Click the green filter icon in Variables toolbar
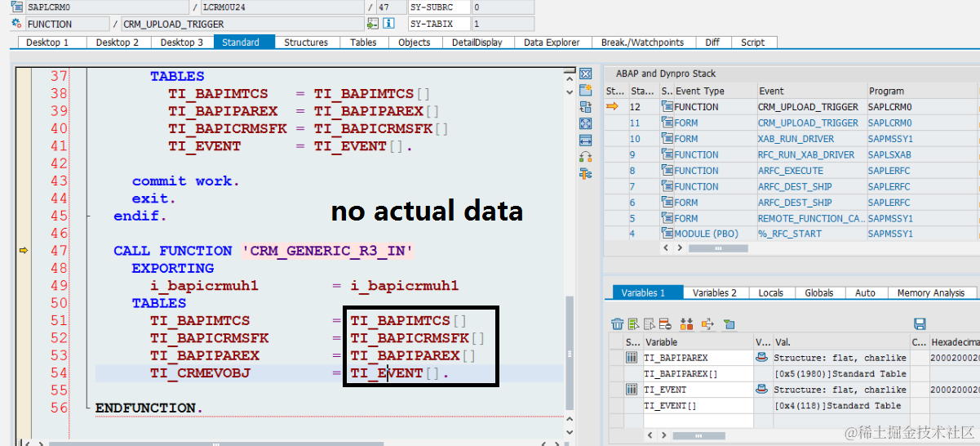Screen dimensions: 980x446 click(x=729, y=324)
